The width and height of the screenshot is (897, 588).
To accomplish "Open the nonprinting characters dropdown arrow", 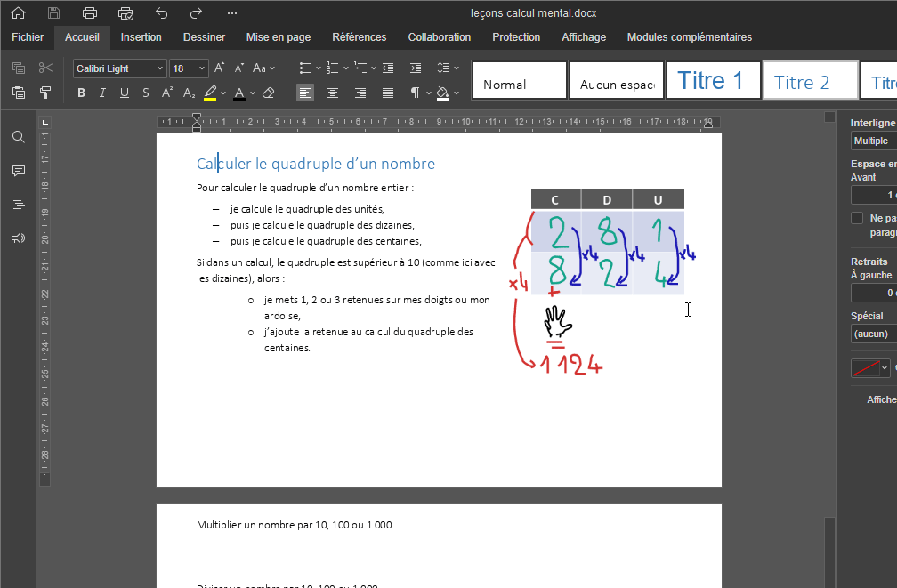I will [429, 93].
